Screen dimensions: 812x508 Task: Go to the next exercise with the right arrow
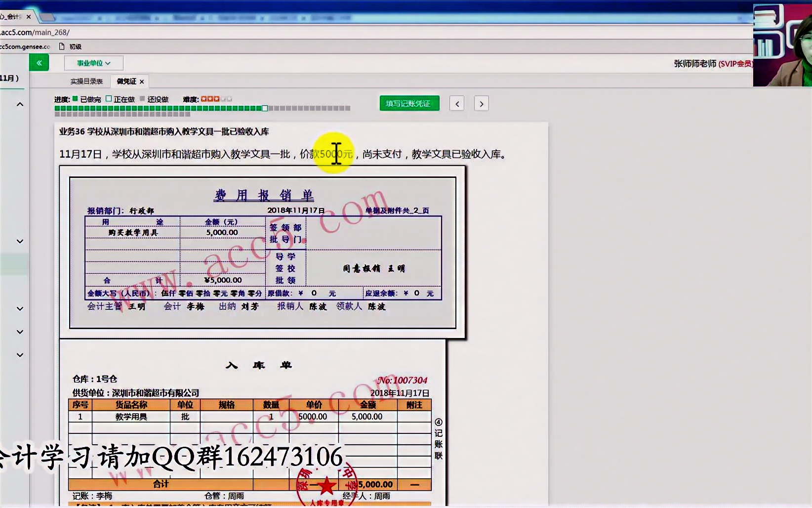pyautogui.click(x=482, y=104)
